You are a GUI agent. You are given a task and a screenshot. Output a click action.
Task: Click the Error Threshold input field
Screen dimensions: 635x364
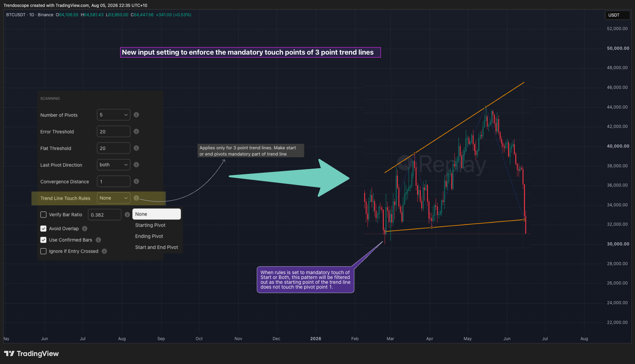pyautogui.click(x=114, y=131)
